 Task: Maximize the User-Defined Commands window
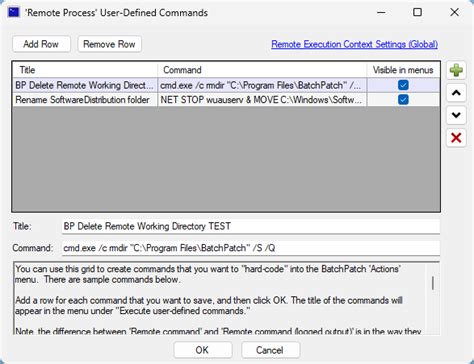(417, 12)
